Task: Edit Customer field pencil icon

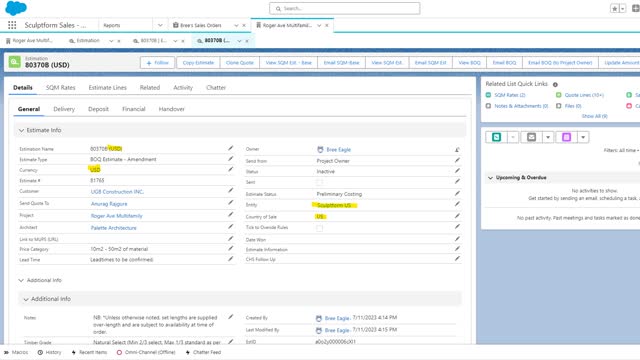Action: (231, 191)
